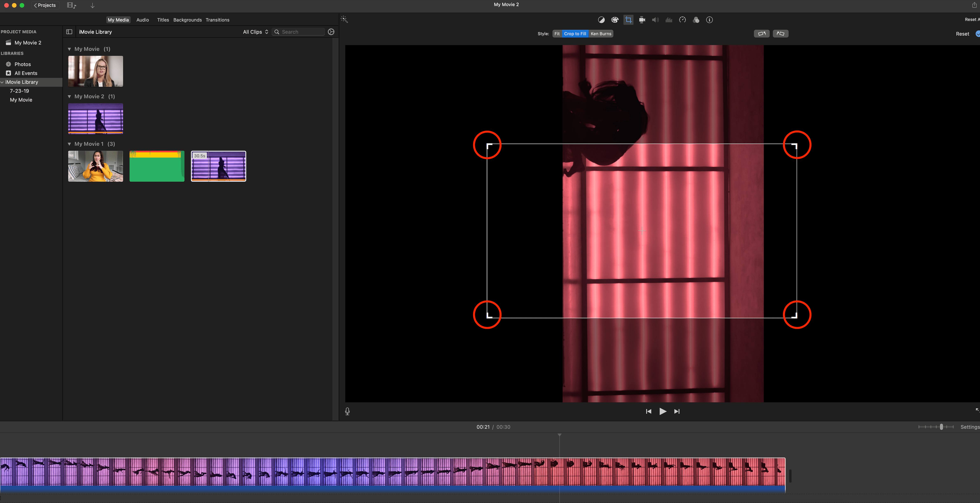Collapse the iMovie Library tree item
Image resolution: width=980 pixels, height=503 pixels.
(x=2, y=82)
